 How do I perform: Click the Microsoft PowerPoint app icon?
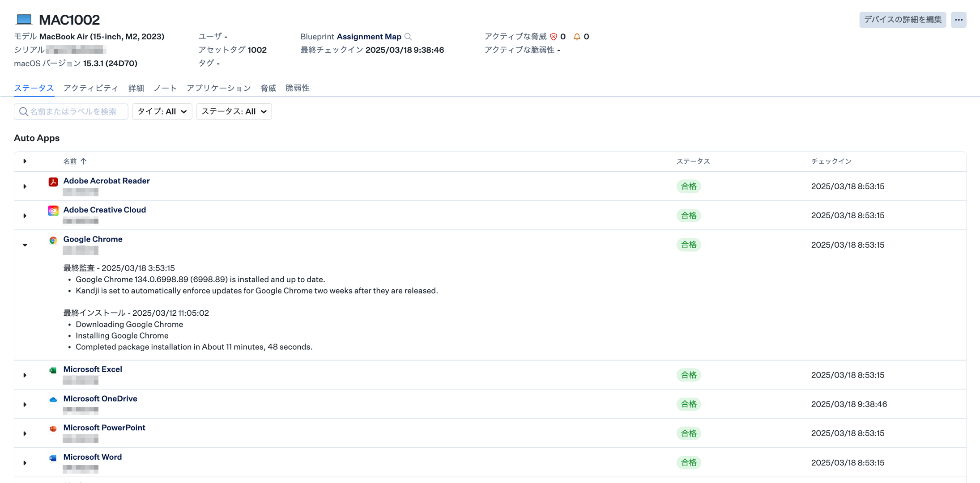tap(53, 428)
